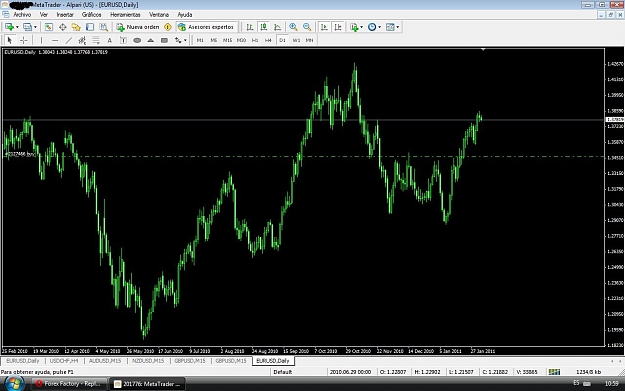Select the ellipse shape tool
The image size is (625, 391).
pos(137,40)
